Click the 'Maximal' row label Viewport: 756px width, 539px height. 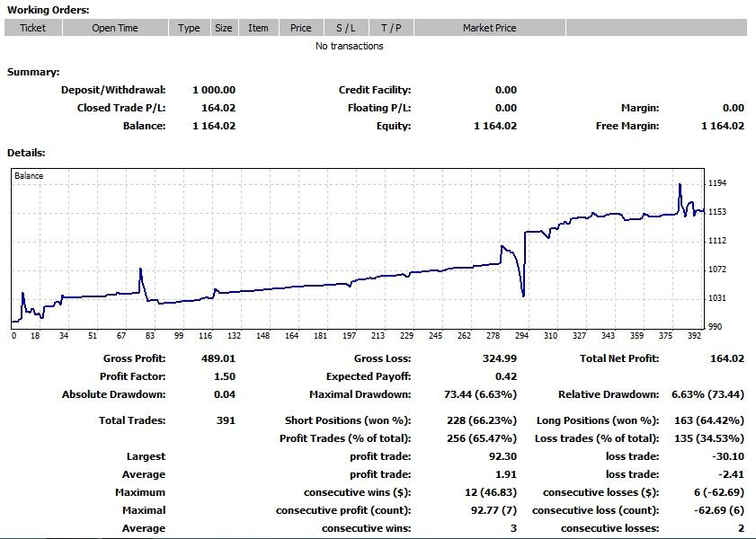click(x=144, y=510)
